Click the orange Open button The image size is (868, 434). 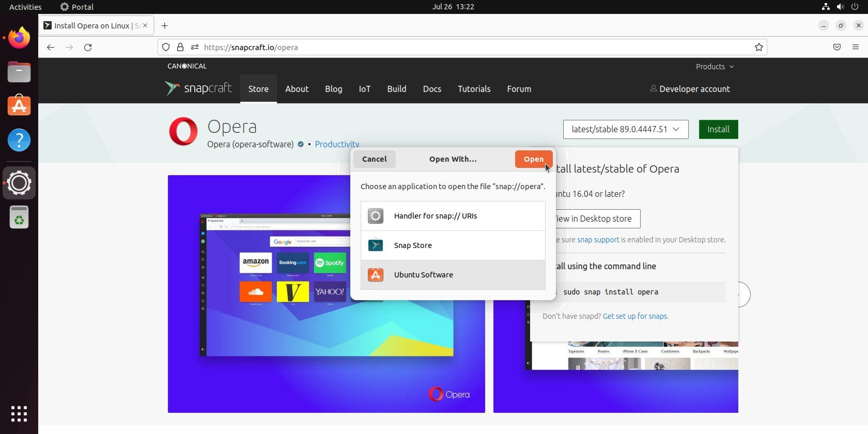click(x=534, y=159)
